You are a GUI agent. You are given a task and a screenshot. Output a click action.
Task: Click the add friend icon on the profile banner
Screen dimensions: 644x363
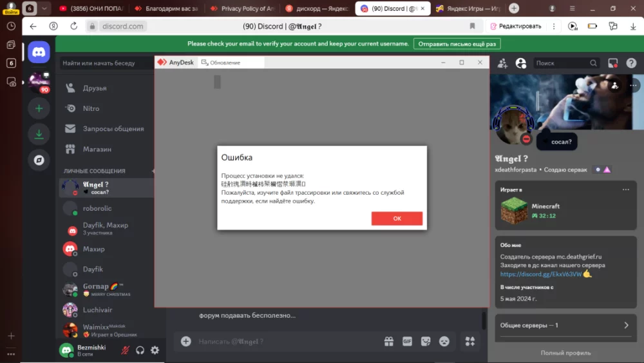click(x=615, y=86)
